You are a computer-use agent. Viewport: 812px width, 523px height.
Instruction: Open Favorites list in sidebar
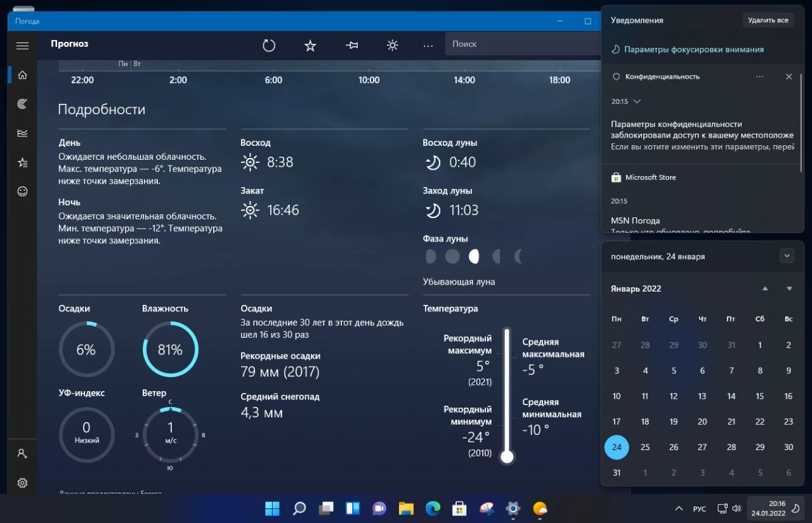click(x=22, y=162)
